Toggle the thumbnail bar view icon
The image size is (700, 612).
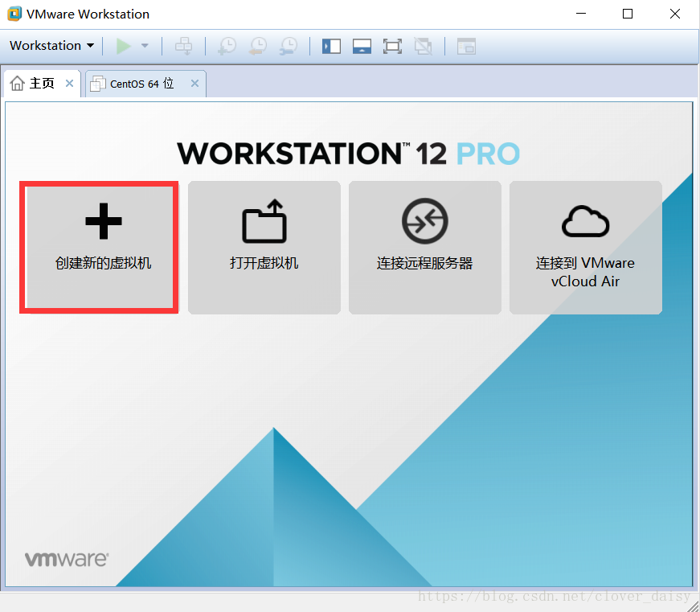tap(362, 46)
